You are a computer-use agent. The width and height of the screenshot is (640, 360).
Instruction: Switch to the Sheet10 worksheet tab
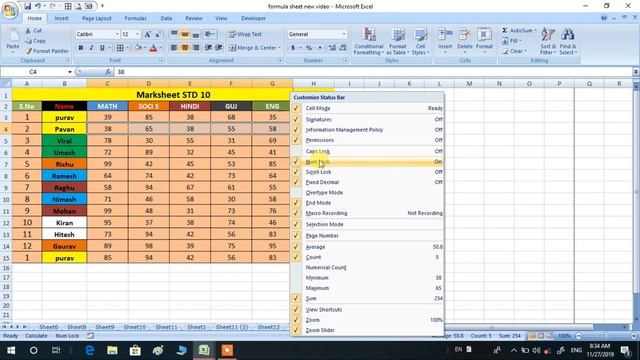coord(134,327)
